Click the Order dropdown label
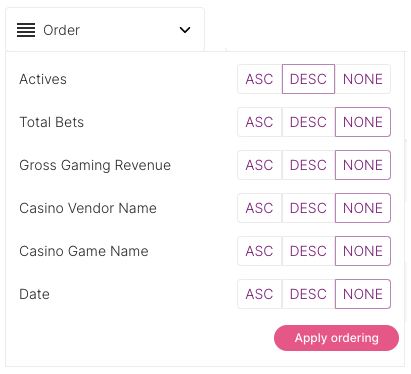 (x=62, y=30)
